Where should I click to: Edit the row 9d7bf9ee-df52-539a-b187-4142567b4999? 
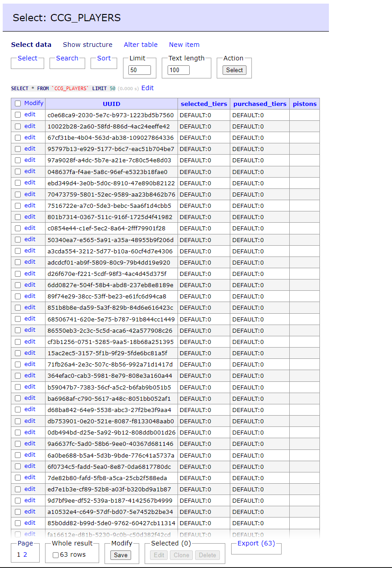30,500
